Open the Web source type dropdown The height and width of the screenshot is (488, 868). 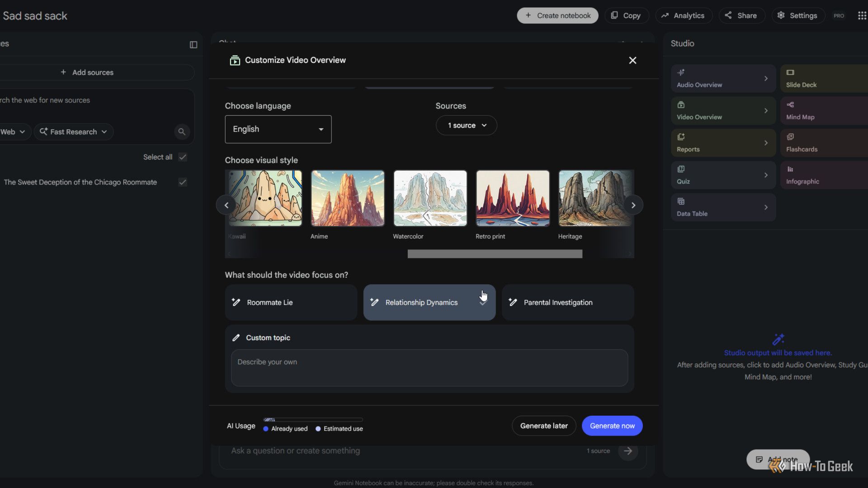coord(13,131)
